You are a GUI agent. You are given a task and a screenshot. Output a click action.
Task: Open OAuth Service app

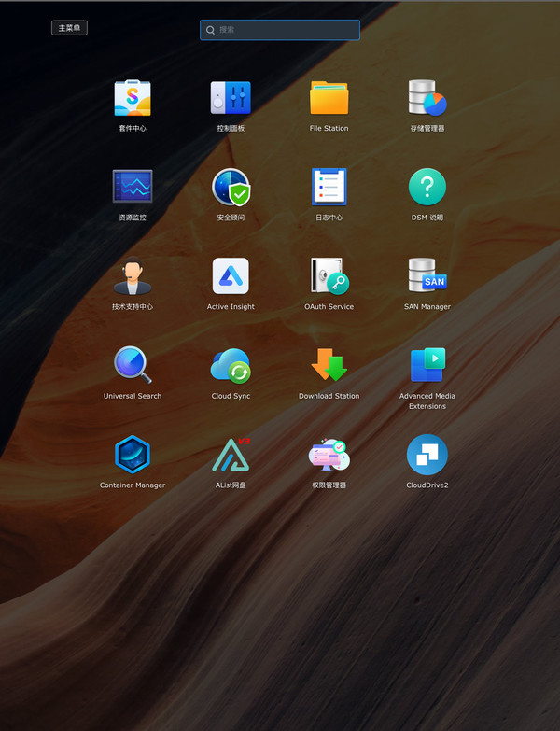[x=329, y=276]
